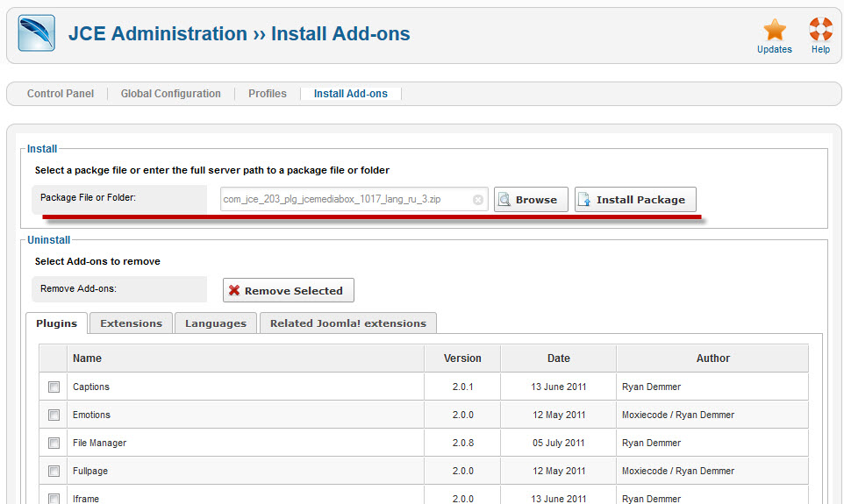The height and width of the screenshot is (504, 844).
Task: Click the Package File or Folder label
Action: pos(88,197)
